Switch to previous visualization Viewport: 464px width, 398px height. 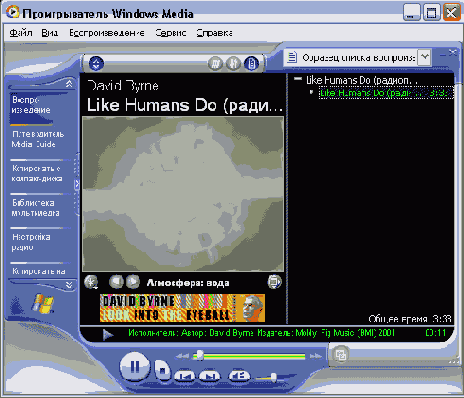[x=116, y=282]
